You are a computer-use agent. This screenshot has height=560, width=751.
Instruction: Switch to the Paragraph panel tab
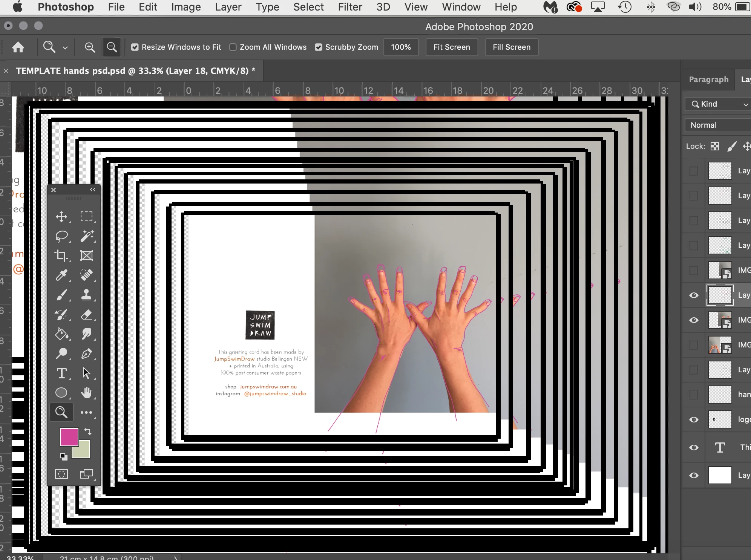pos(708,80)
